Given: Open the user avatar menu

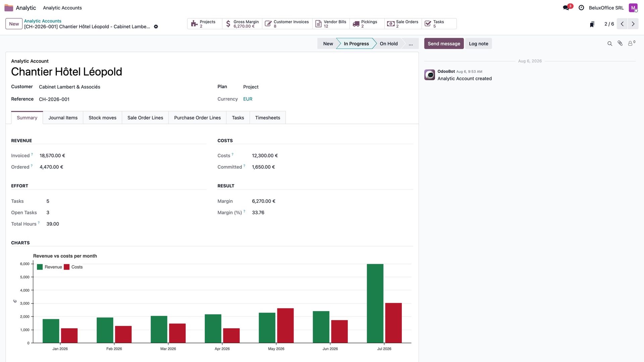Looking at the screenshot, I should (633, 8).
